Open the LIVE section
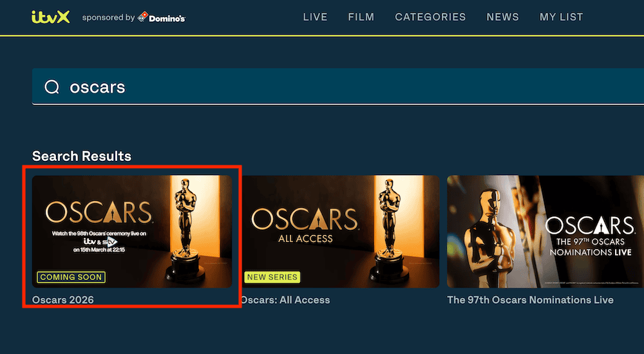 pos(315,17)
